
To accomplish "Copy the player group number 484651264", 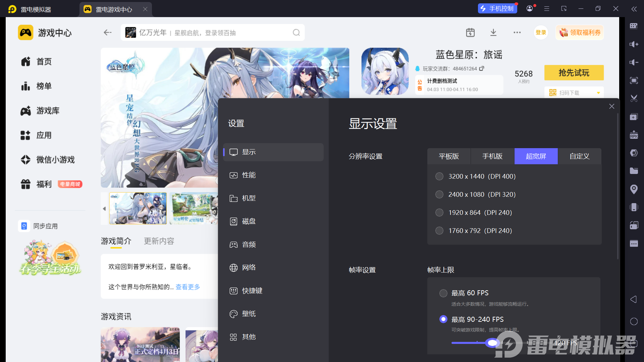I will 482,68.
